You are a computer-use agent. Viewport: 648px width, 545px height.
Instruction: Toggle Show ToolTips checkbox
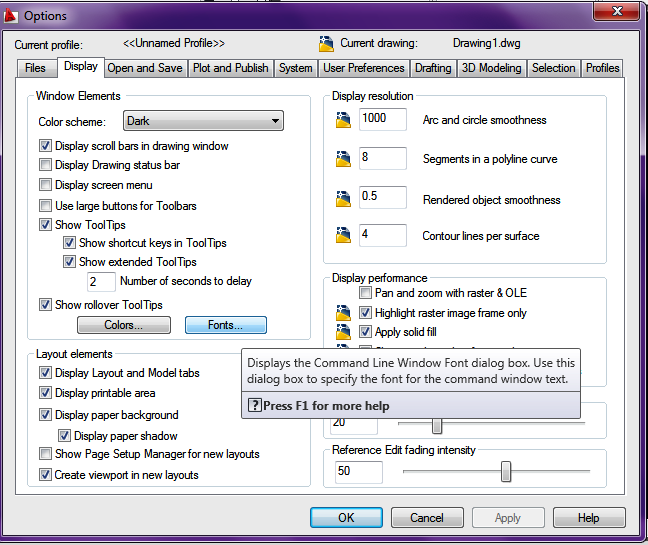[45, 224]
